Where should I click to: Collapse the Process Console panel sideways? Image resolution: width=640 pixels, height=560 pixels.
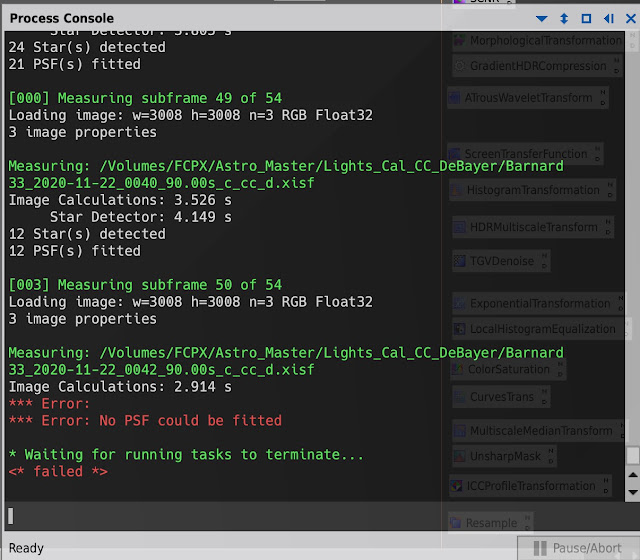[609, 18]
